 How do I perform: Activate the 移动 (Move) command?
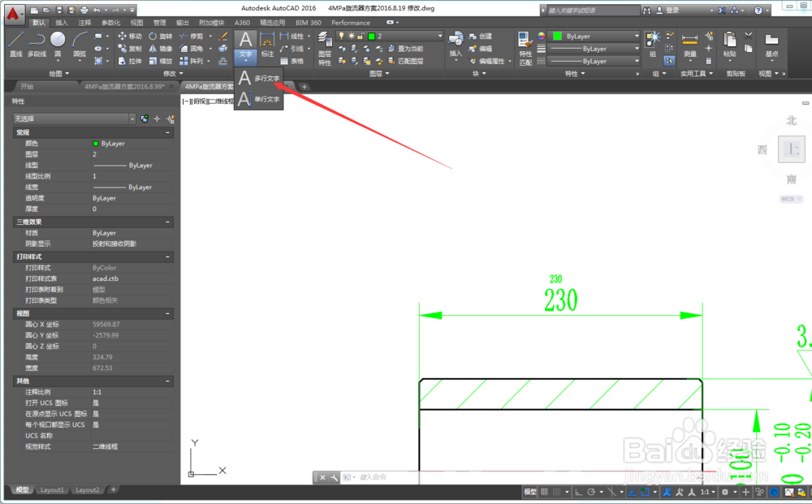point(130,37)
